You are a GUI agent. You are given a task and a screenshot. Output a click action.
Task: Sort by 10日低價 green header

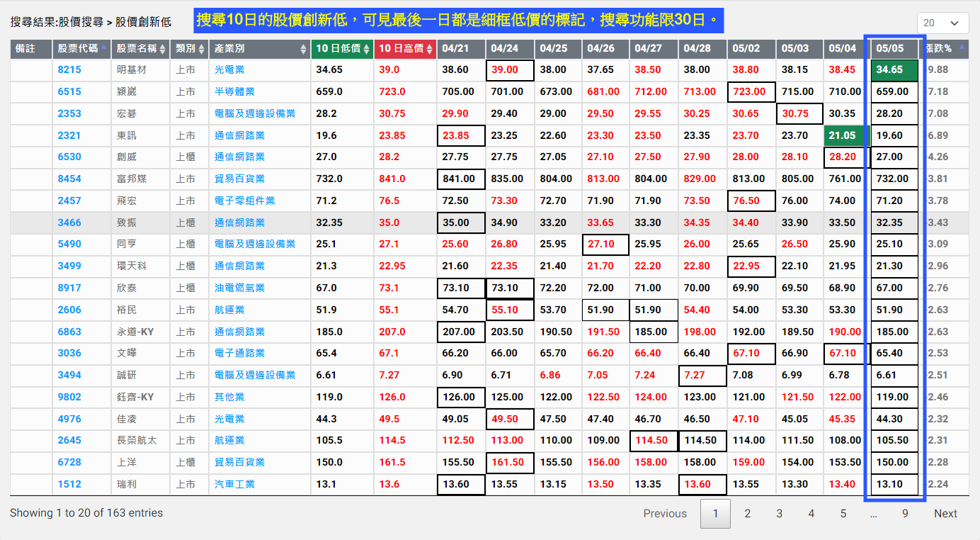click(343, 49)
